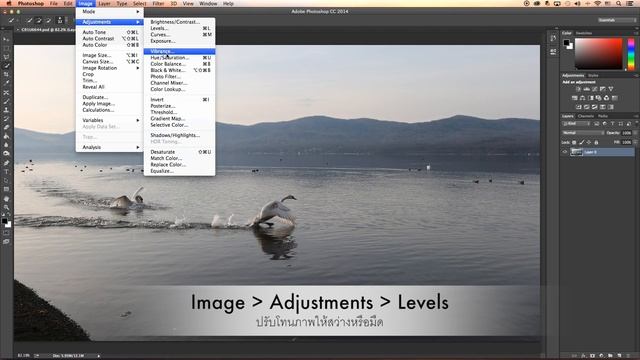This screenshot has width=640, height=360.
Task: Add a Brightness/Contrast adjustment layer icon
Action: click(578, 89)
